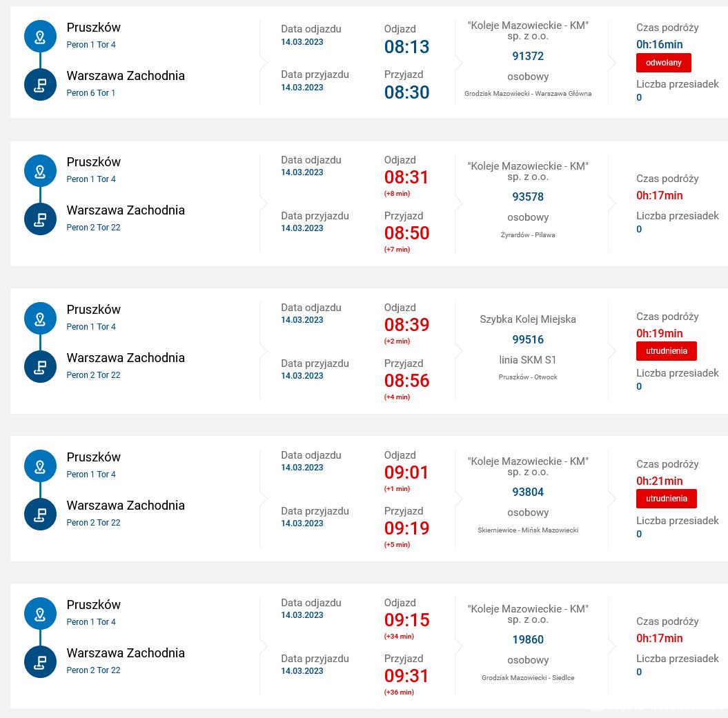This screenshot has height=718, width=728.
Task: Open train number 19860 details
Action: [528, 639]
